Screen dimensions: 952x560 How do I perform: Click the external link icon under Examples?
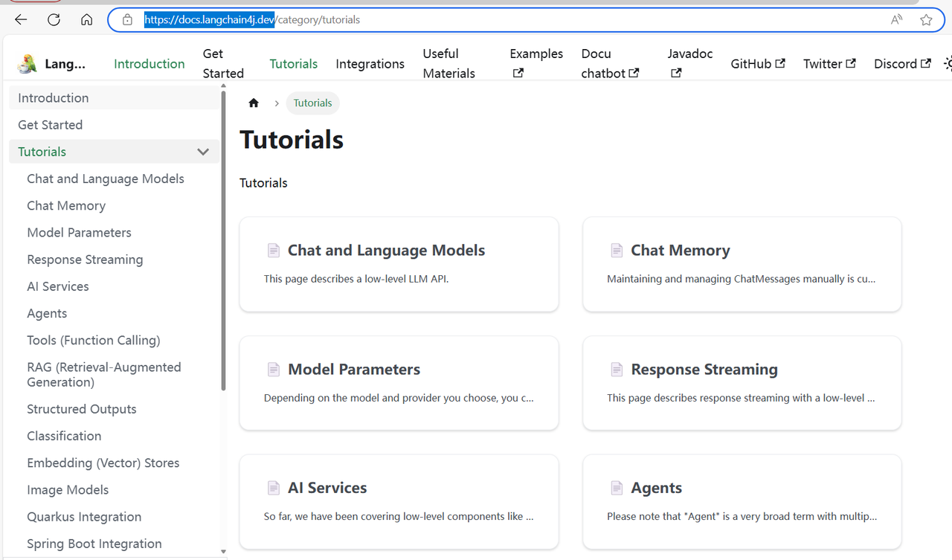pyautogui.click(x=518, y=73)
